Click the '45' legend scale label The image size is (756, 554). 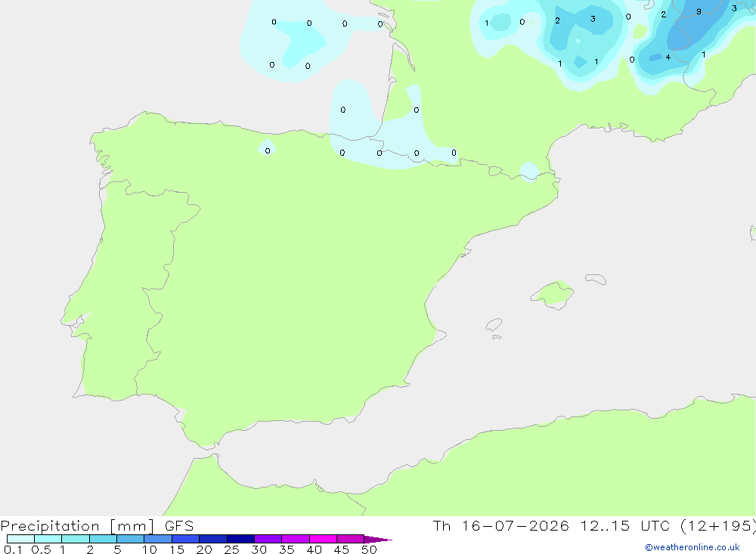point(342,549)
